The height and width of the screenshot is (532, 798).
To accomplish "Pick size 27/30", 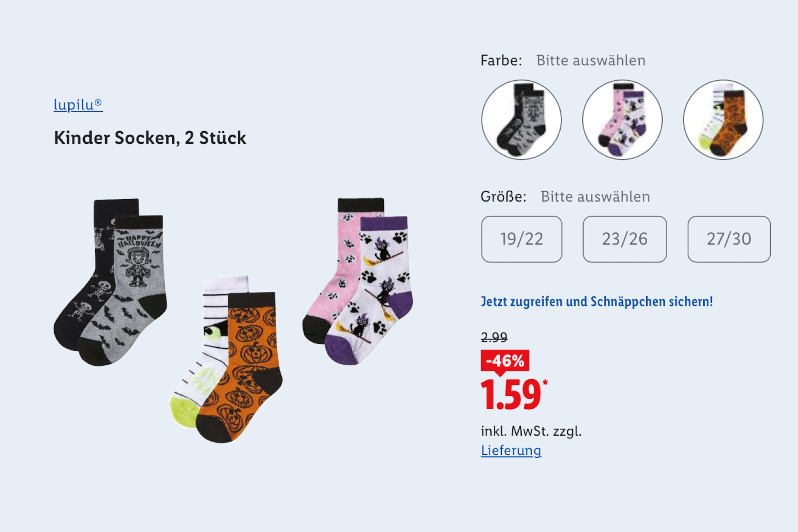I will coord(729,239).
